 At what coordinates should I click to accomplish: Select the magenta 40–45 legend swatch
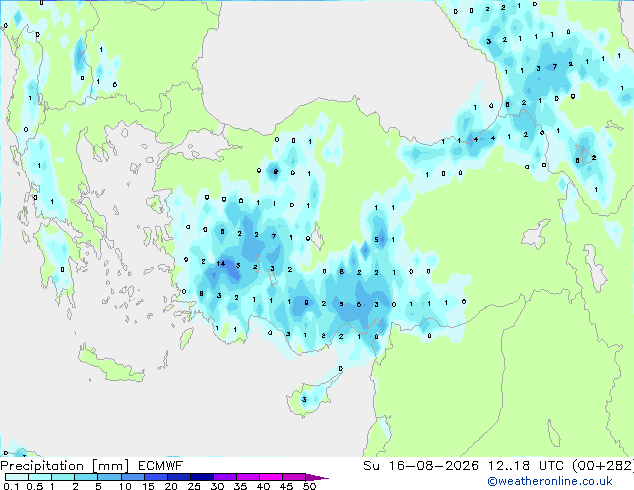(x=271, y=477)
